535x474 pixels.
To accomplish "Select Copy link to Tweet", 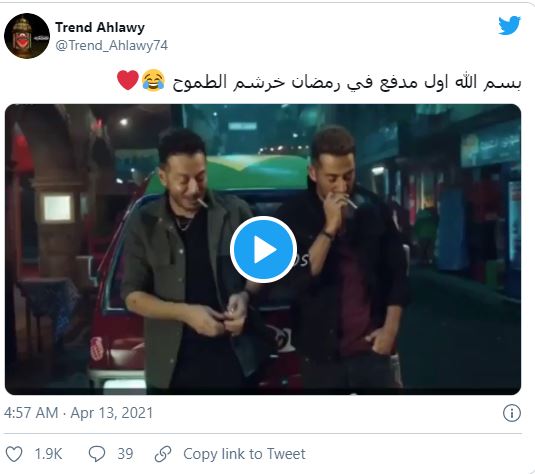I will coord(244,454).
